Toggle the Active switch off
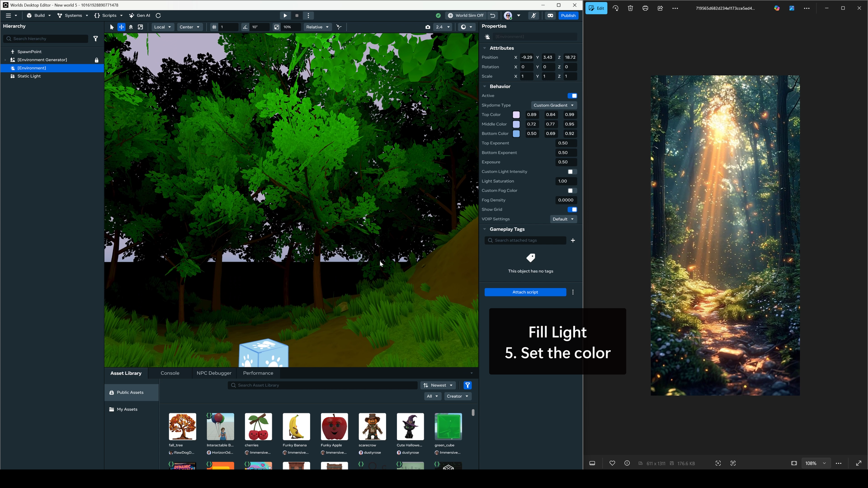Viewport: 868px width, 488px height. pos(572,96)
